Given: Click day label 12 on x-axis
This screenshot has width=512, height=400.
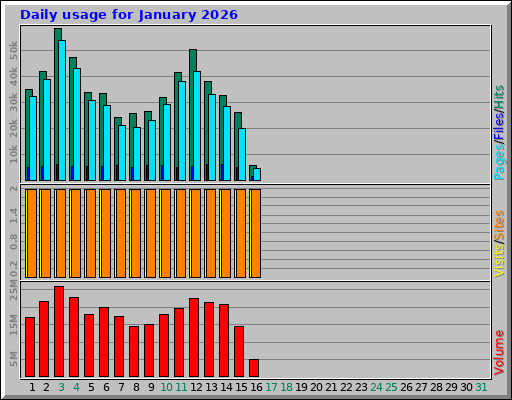Looking at the screenshot, I should tap(196, 387).
